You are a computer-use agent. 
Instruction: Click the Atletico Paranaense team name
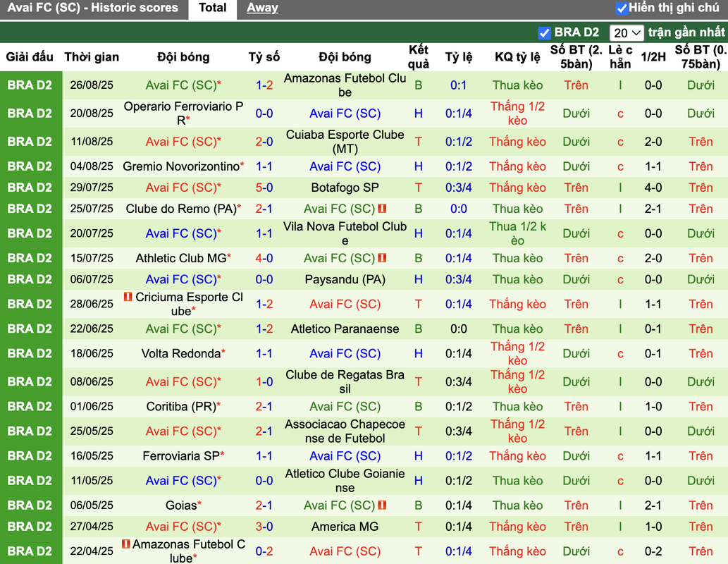tap(345, 329)
